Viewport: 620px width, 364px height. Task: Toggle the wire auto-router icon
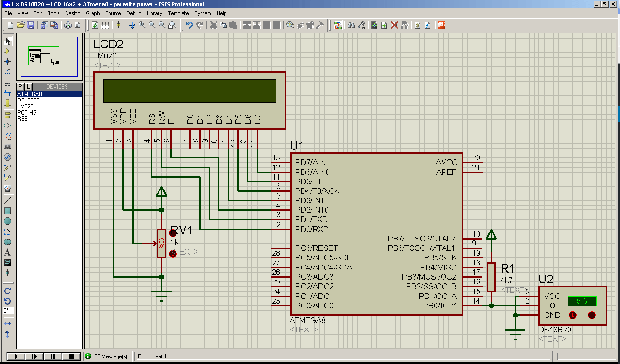pos(337,25)
